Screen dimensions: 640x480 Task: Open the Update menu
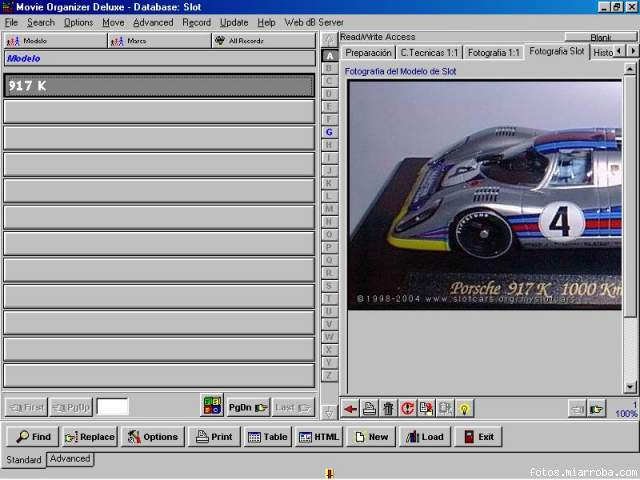tap(234, 22)
